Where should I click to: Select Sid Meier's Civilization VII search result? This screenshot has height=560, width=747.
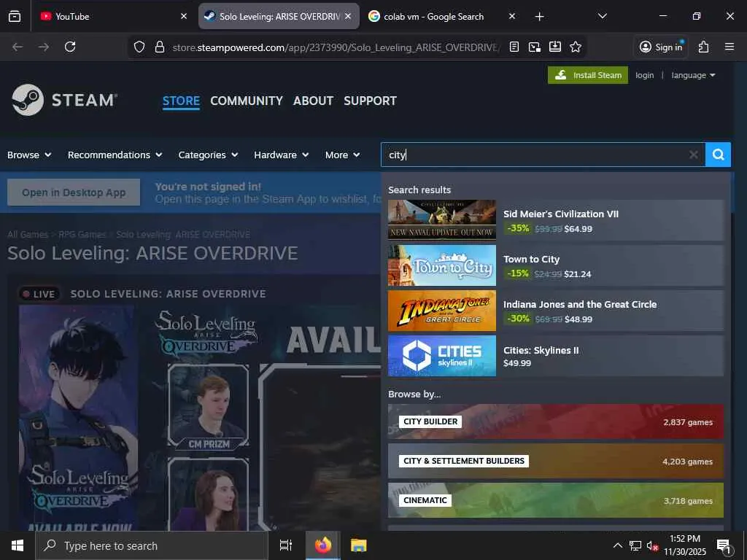555,220
